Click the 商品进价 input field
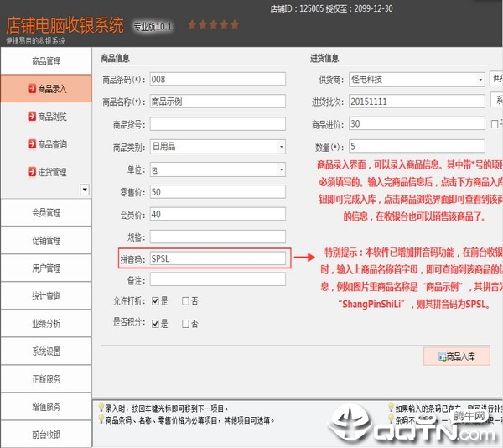The image size is (503, 448). coord(417,123)
